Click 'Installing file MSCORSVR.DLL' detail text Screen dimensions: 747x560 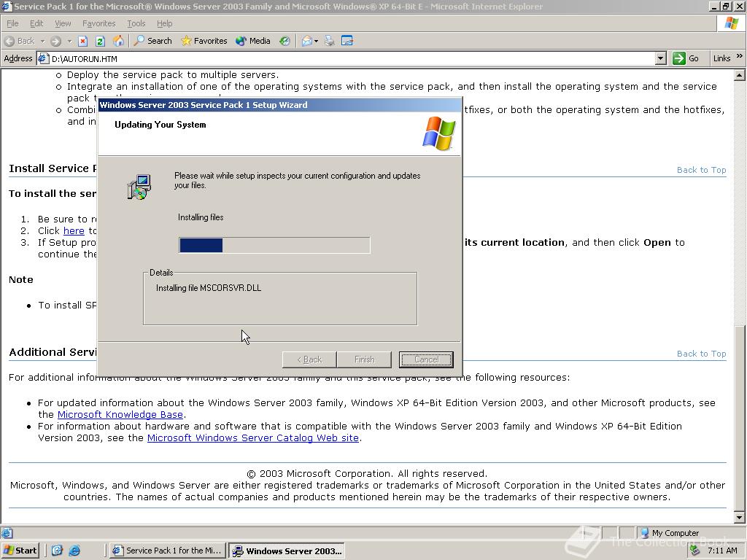209,288
